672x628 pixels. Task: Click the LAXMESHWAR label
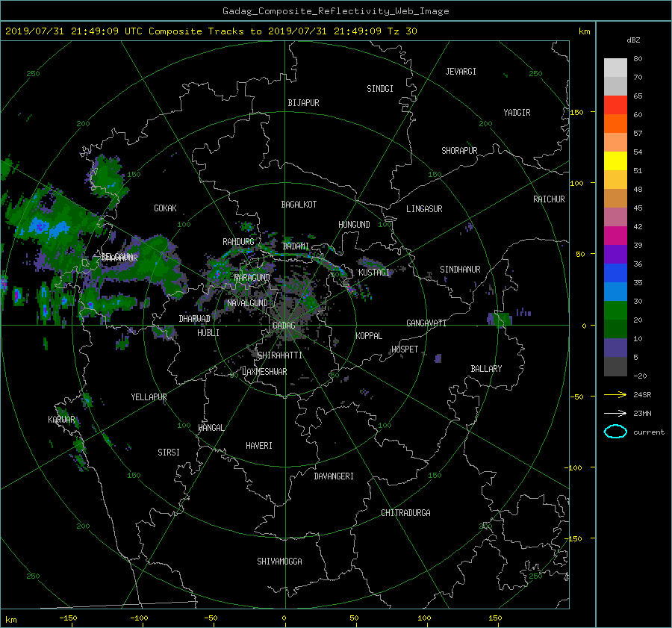tap(264, 372)
